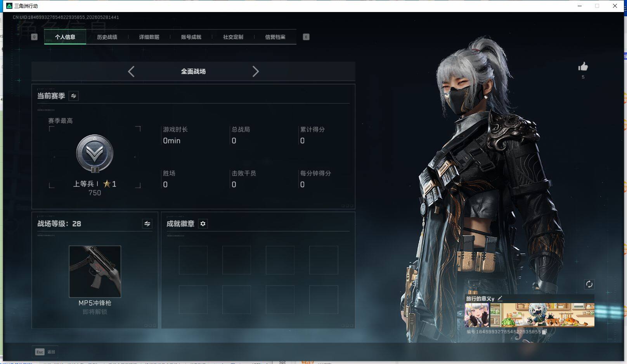The image size is (627, 364).
Task: Click the gold star next to 上等兵
Action: [107, 184]
